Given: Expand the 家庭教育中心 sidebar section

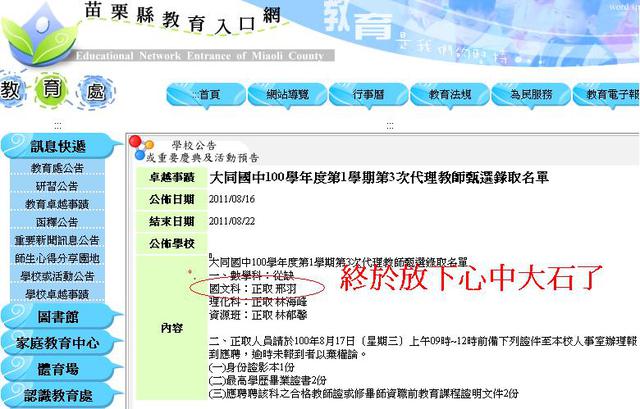Looking at the screenshot, I should 58,343.
